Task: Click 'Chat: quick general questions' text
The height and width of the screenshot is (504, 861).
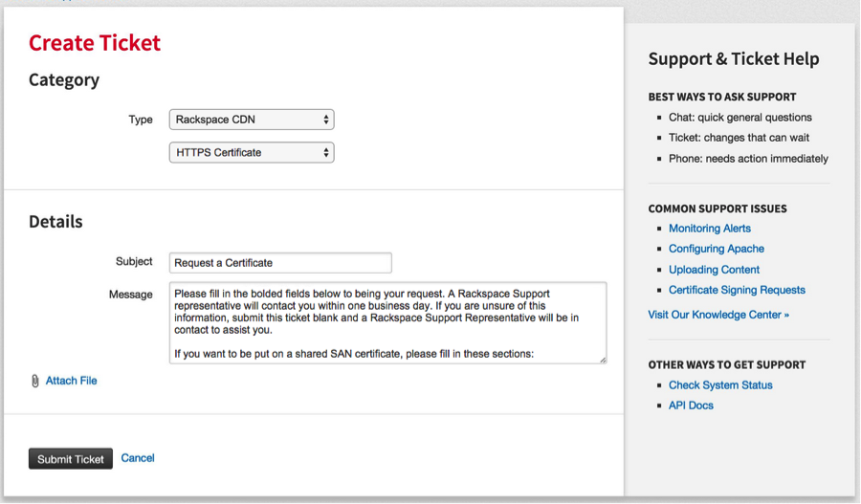Action: tap(740, 118)
